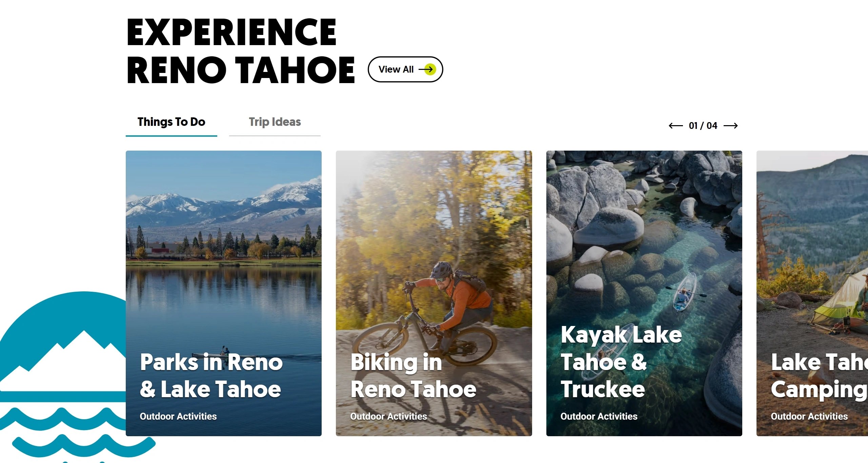Click Outdoor Activities tag on Biking card
Screen dimensions: 868x463
point(388,416)
